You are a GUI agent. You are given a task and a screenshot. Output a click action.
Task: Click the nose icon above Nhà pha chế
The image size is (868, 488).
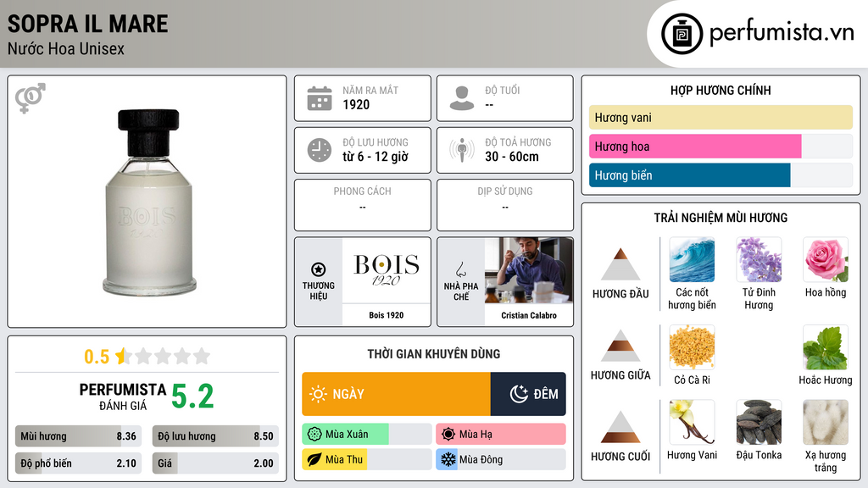coord(460,269)
